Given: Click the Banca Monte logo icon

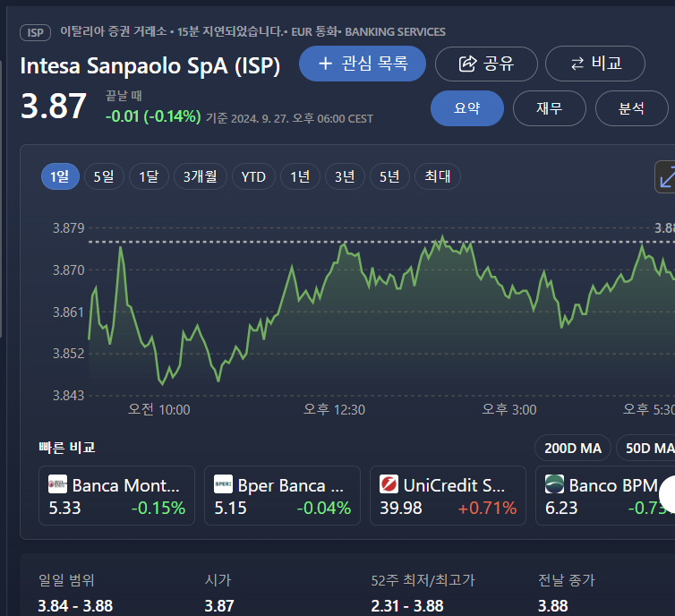Looking at the screenshot, I should click(57, 484).
